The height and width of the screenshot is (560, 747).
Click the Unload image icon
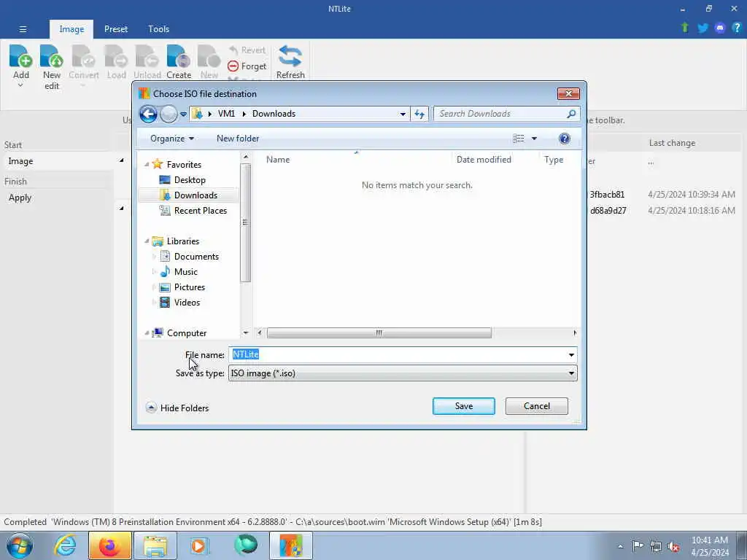[x=147, y=56]
